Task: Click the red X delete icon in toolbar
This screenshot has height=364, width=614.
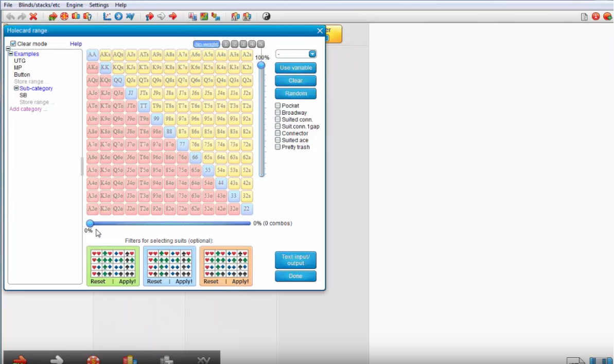Action: coord(33,16)
